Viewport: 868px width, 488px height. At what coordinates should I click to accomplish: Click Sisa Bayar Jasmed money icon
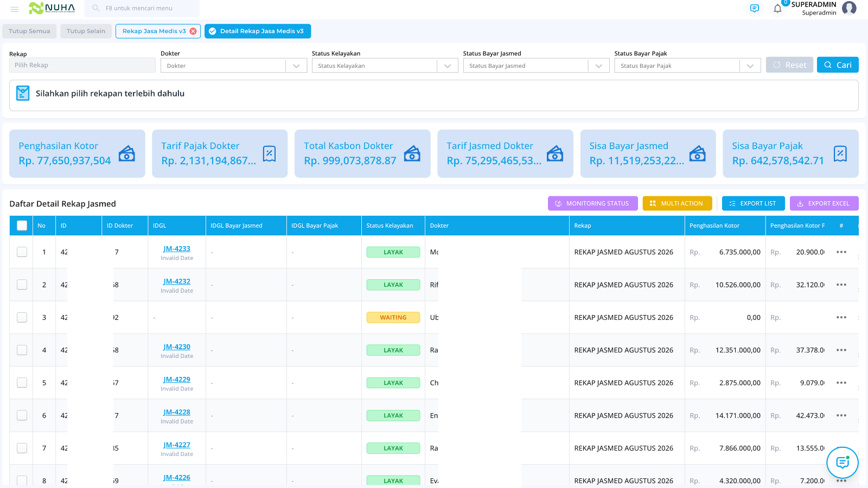pos(698,153)
